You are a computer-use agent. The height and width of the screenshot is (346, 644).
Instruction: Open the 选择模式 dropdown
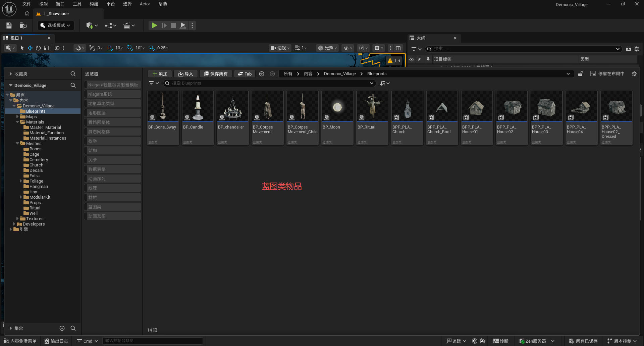click(56, 26)
